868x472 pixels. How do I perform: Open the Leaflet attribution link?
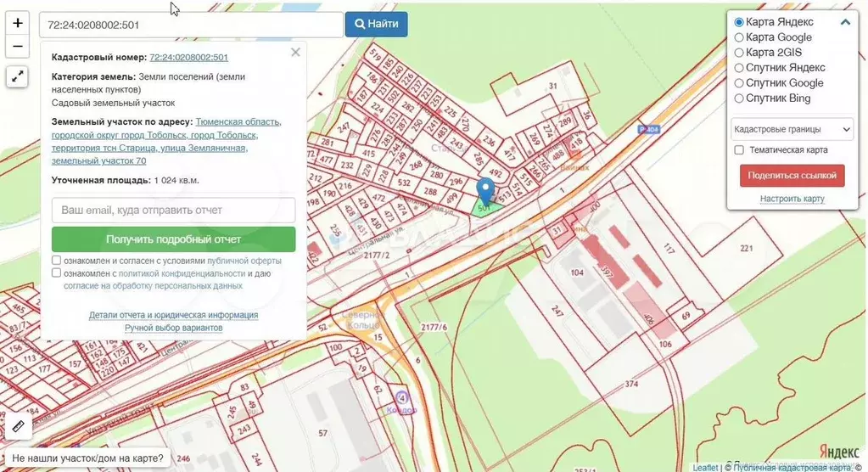(705, 468)
